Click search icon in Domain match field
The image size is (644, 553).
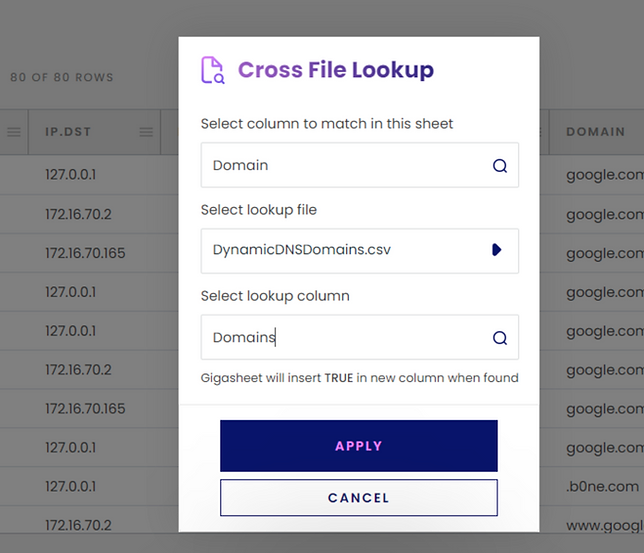click(499, 166)
